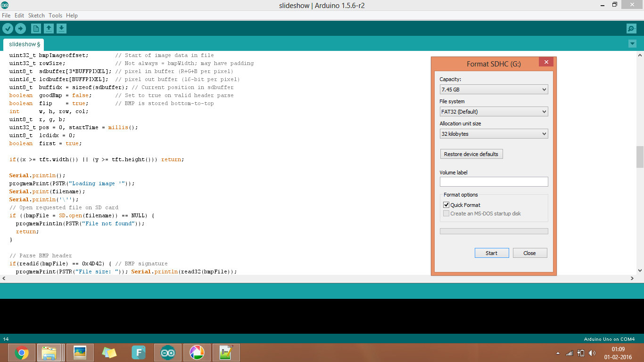The image size is (644, 362).
Task: Click the battery power tray icon
Action: coord(581,353)
